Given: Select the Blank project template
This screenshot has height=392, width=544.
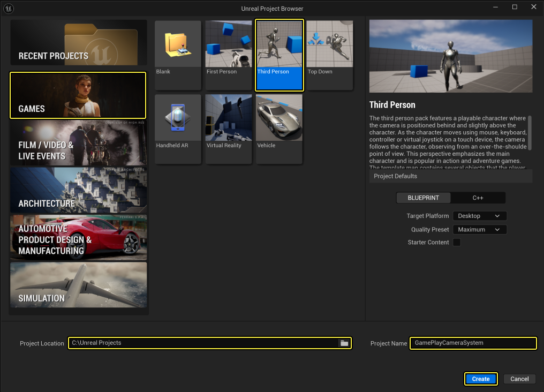Looking at the screenshot, I should coord(177,54).
